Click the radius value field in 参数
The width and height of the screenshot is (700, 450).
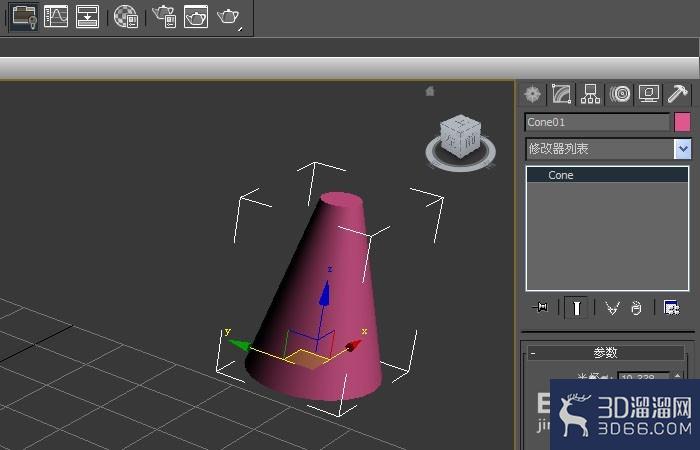643,376
